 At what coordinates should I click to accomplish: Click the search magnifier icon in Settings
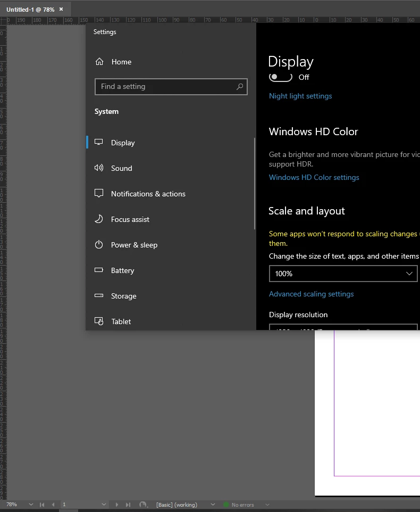(240, 87)
